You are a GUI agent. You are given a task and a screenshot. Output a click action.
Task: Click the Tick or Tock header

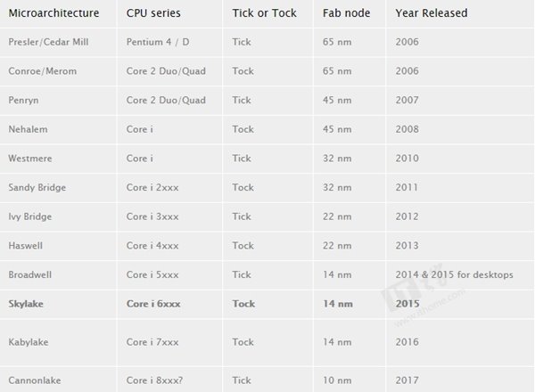tap(265, 13)
